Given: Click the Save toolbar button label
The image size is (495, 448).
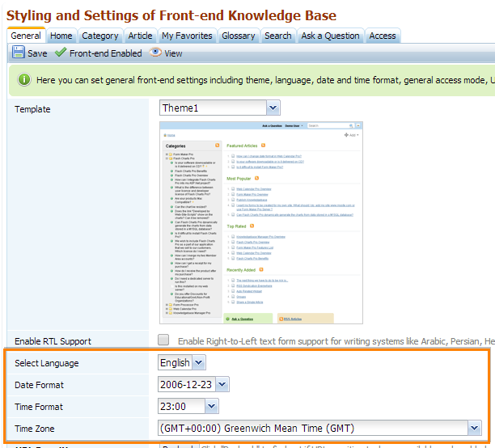Looking at the screenshot, I should point(37,53).
